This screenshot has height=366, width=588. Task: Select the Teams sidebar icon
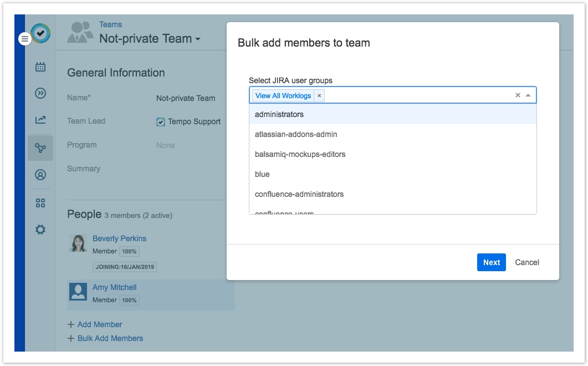[40, 148]
